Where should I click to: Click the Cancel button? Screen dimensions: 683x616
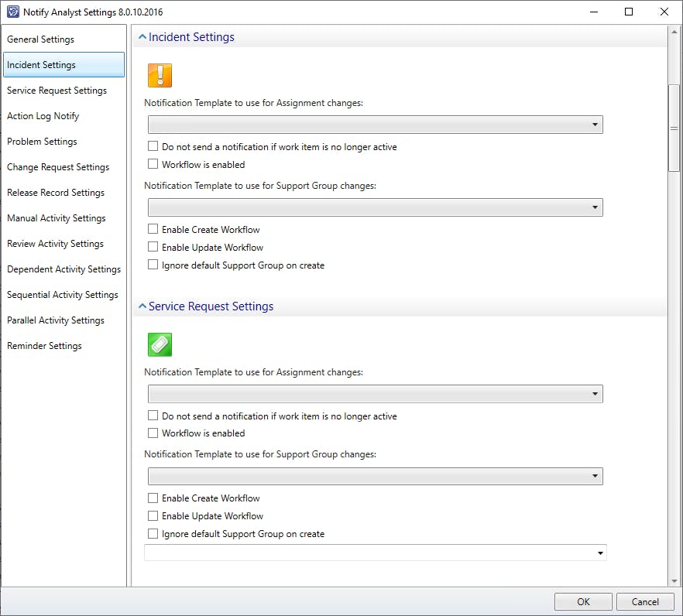645,602
